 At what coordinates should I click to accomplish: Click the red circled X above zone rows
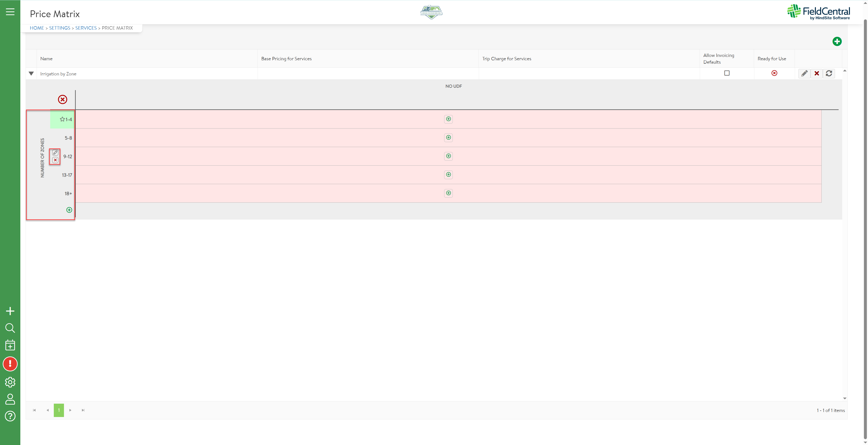coord(62,99)
